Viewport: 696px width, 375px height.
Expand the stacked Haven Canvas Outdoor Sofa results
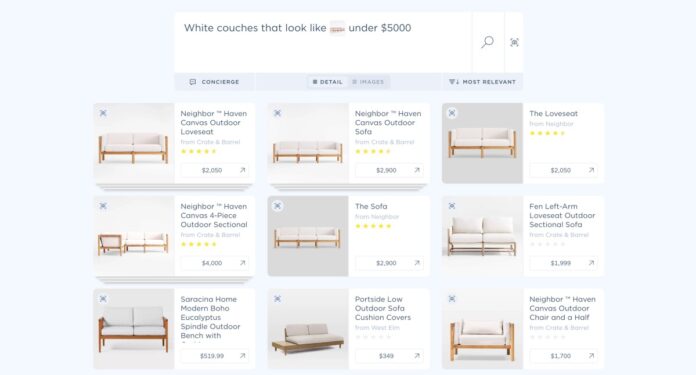(x=348, y=187)
